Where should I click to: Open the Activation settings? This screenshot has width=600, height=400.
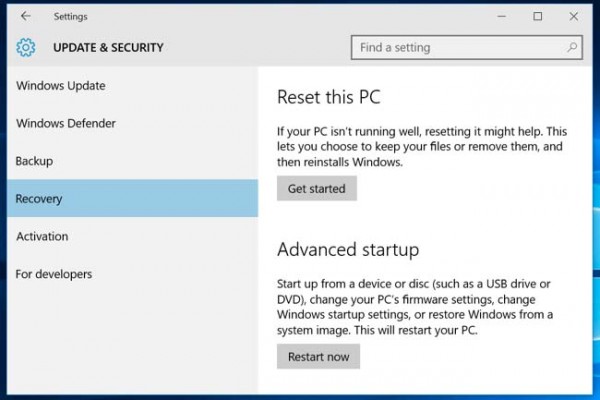[x=42, y=237]
